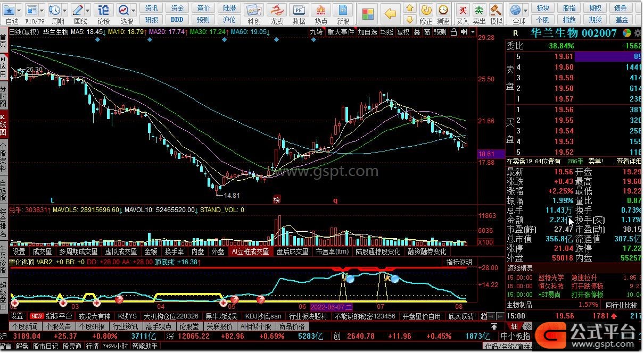Viewport: 644px width, 353px height.
Task: Toggle 窗 window option in chart header
Action: (427, 32)
